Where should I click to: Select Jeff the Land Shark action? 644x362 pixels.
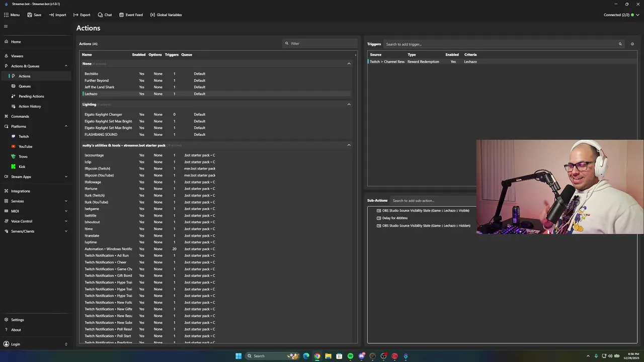point(216,87)
